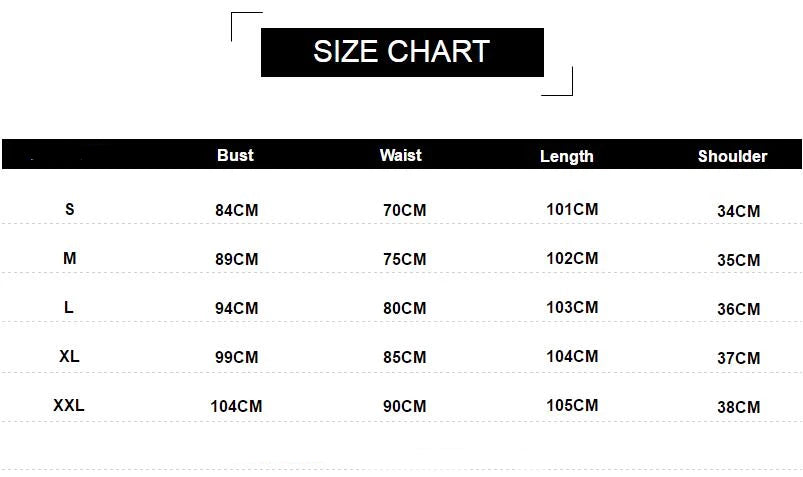Select the 99CM bust value
The image size is (803, 477).
point(236,357)
